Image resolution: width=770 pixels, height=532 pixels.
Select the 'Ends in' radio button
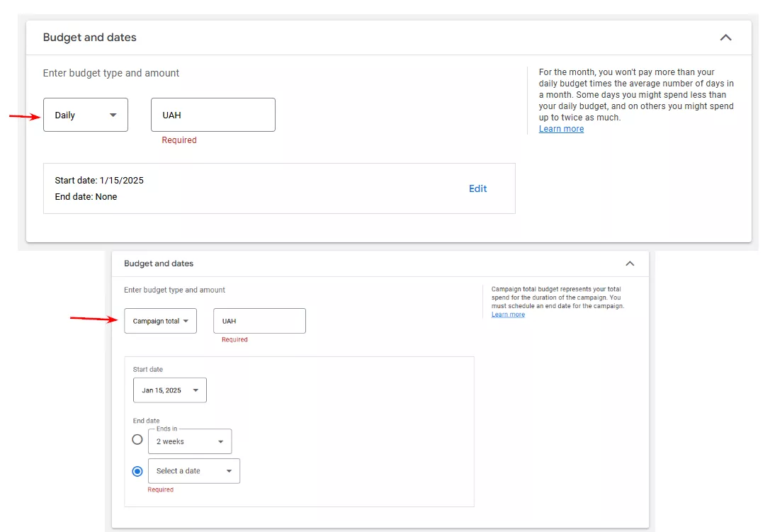[137, 439]
